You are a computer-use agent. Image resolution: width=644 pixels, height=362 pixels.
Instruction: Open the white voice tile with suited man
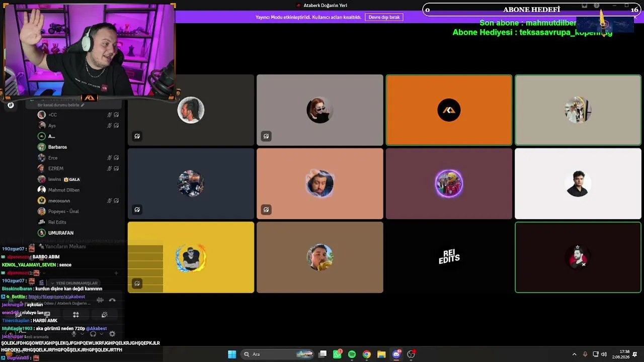pos(578,184)
